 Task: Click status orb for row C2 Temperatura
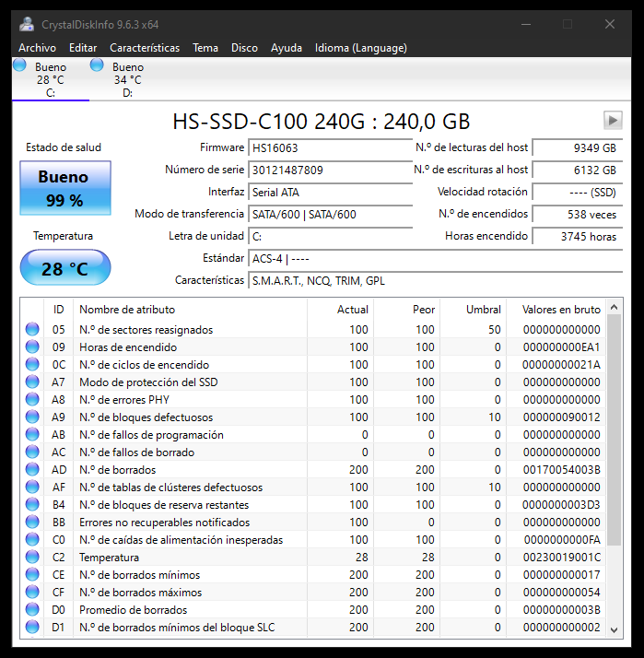tap(32, 557)
